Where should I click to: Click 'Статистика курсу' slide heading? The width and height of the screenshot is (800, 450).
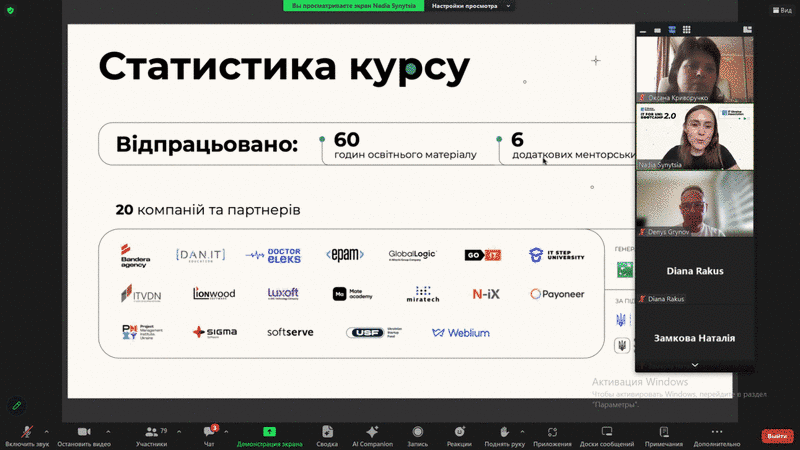click(284, 67)
